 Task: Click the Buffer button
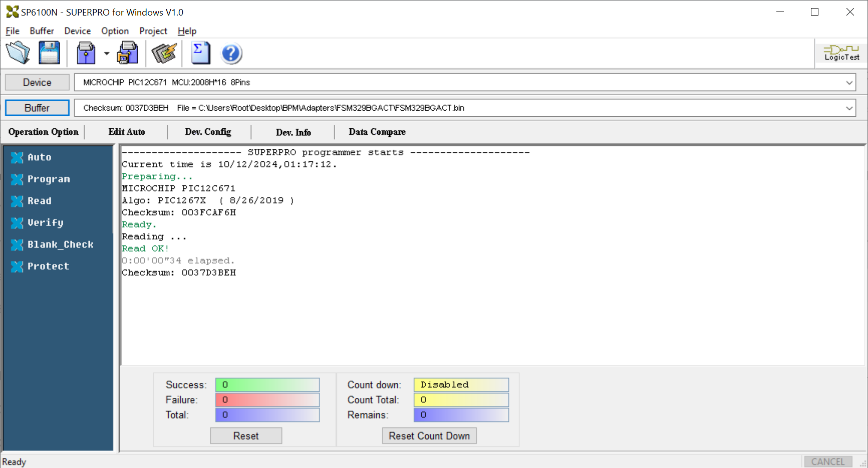[37, 108]
